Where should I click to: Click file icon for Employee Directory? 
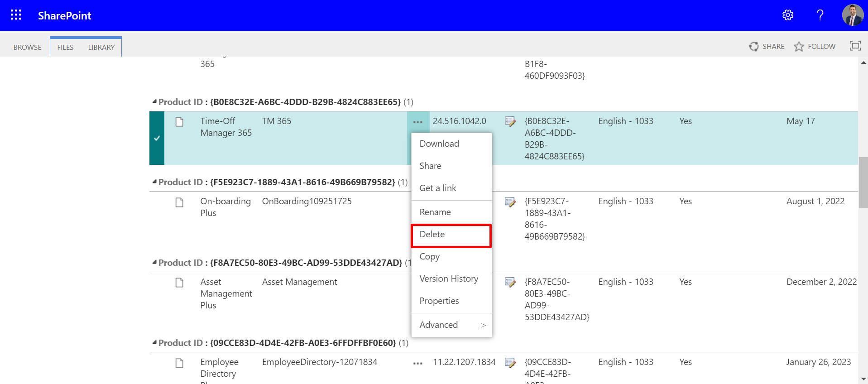179,363
